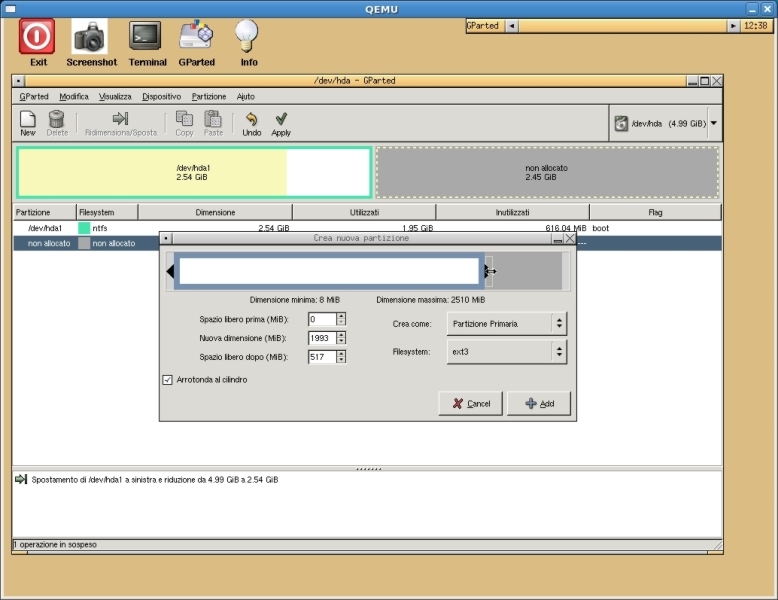Select the non allocato graphical block

(547, 173)
